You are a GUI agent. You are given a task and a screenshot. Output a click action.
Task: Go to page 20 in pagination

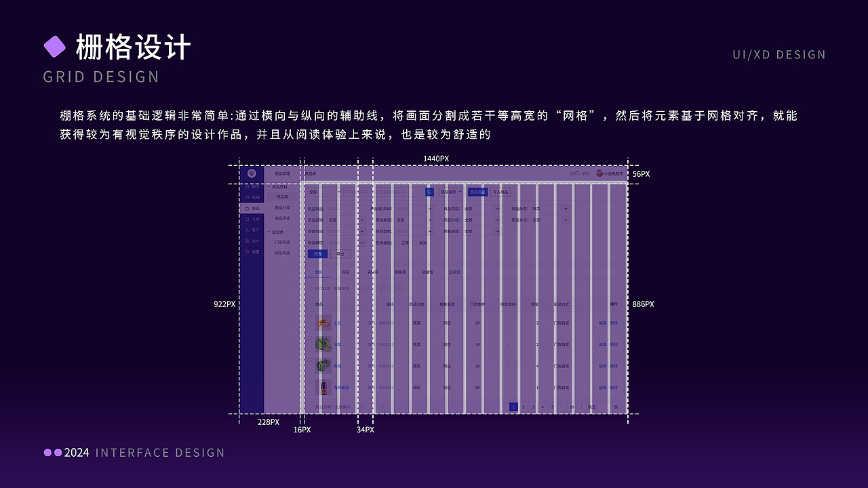pos(572,407)
